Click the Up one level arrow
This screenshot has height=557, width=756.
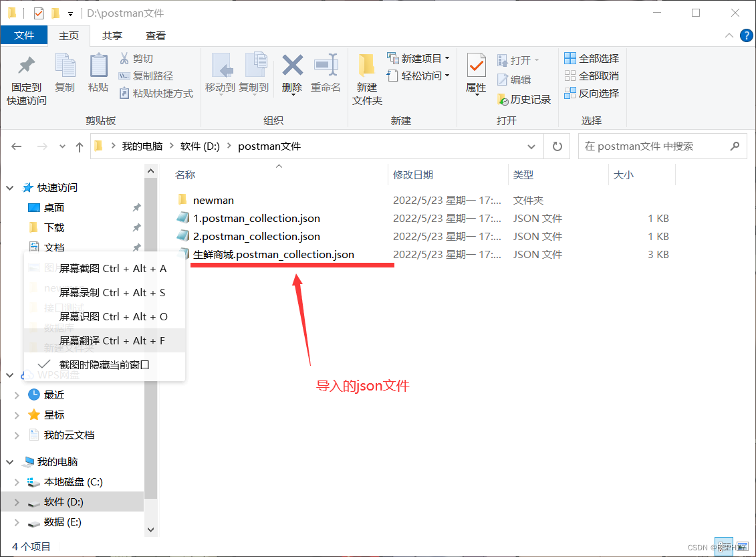click(79, 146)
